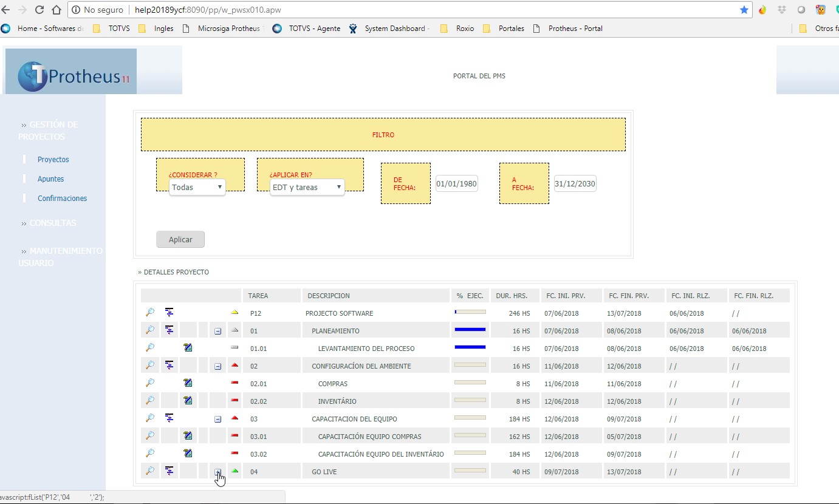Open Proyectos in the sidebar
Screen dimensions: 839x504
coord(53,160)
